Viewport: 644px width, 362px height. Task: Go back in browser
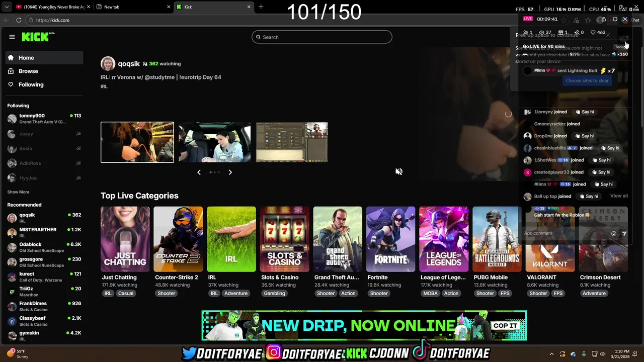coord(6,20)
